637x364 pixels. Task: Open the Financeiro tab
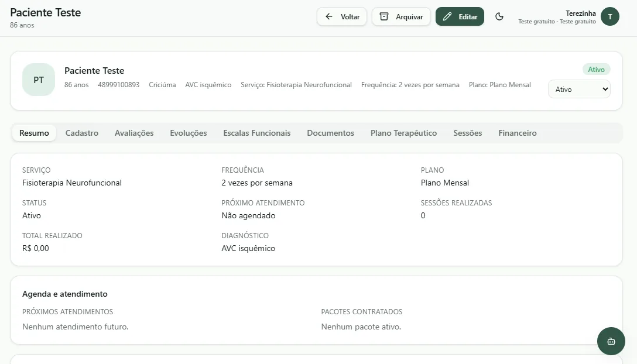point(517,133)
